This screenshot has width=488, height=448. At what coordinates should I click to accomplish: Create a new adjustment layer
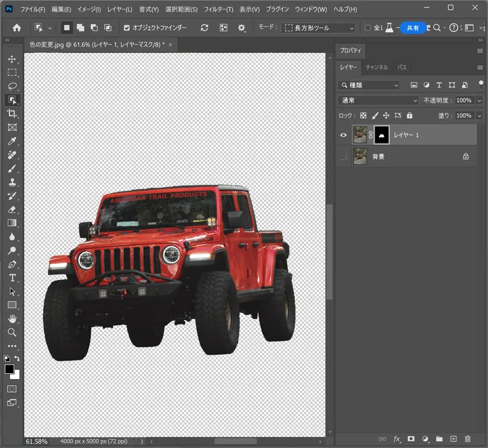(425, 439)
